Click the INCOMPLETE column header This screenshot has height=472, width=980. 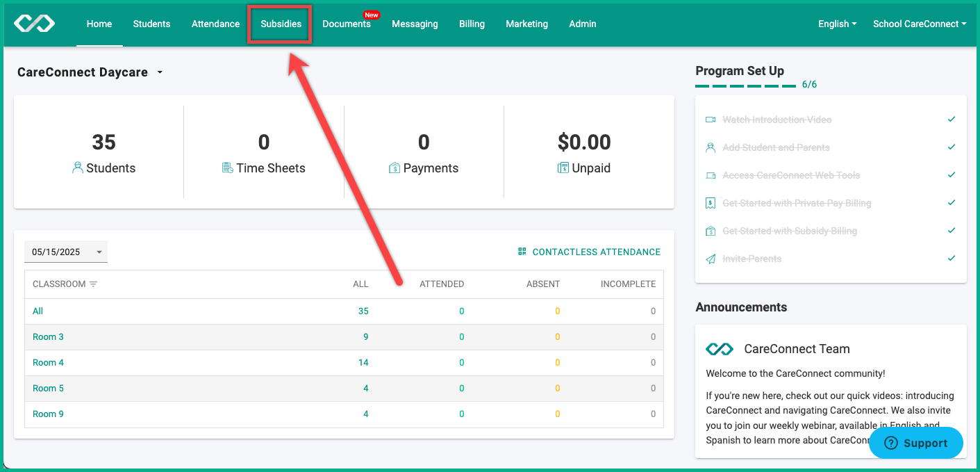tap(628, 284)
